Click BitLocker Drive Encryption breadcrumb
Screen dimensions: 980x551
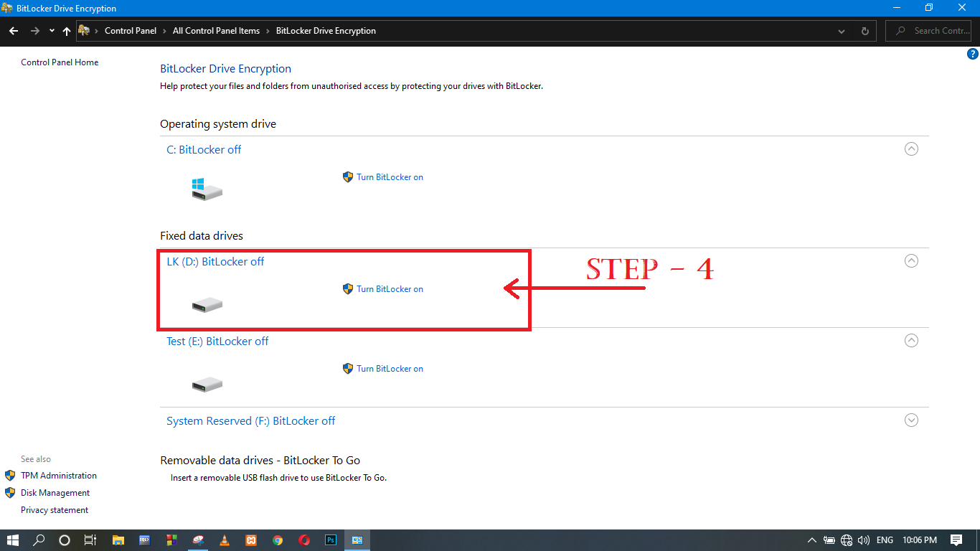click(x=326, y=31)
